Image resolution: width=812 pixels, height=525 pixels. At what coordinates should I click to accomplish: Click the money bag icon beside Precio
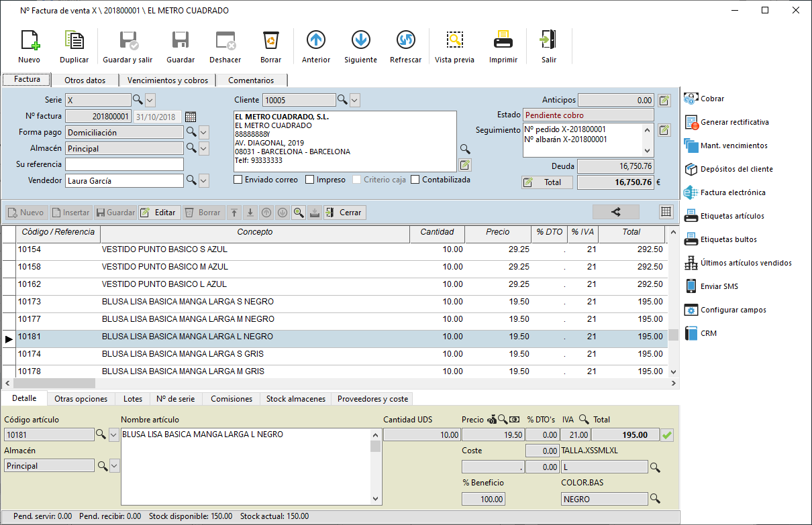tap(491, 420)
